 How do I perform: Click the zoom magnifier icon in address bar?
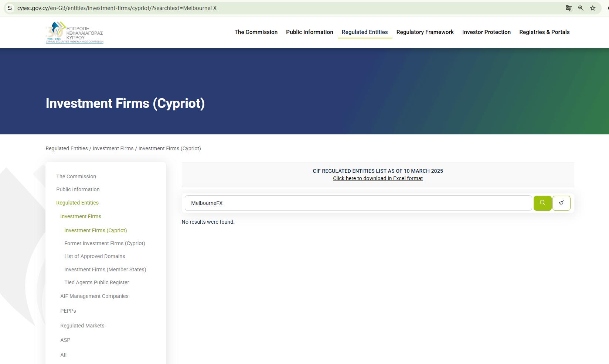point(581,8)
